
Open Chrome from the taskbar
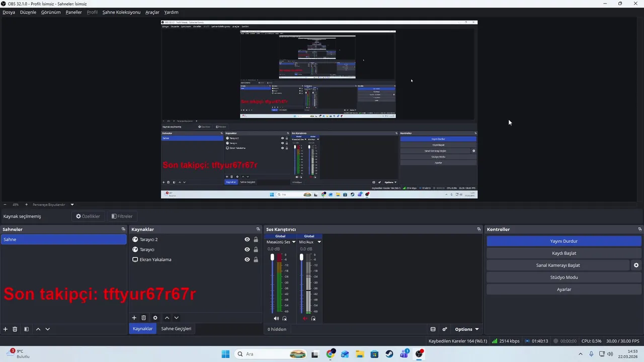330,354
